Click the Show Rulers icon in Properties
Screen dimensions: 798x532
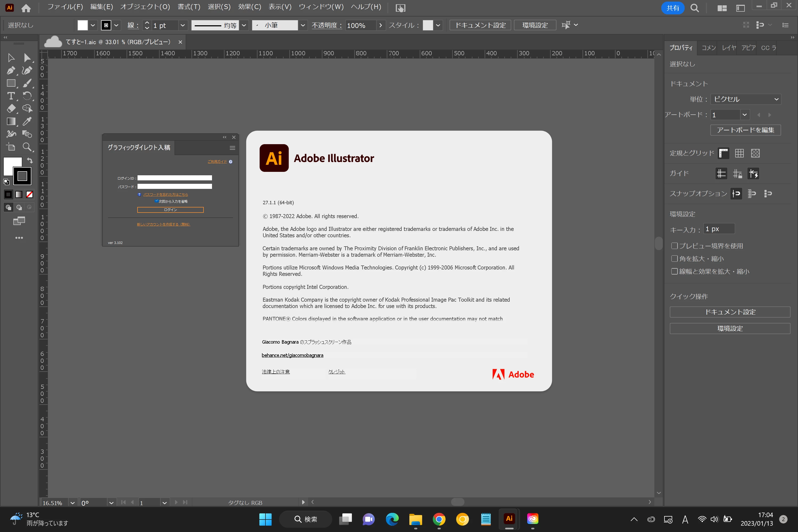coord(723,153)
